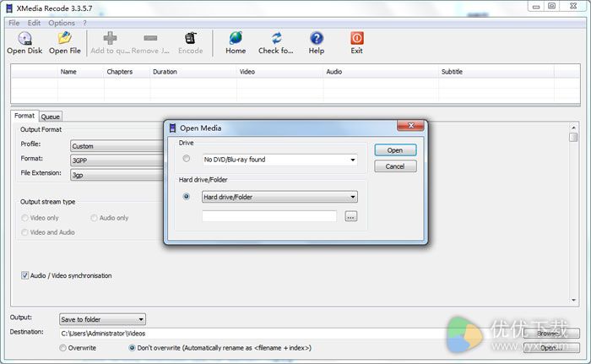591x364 pixels.
Task: Click the red Exit icon
Action: (x=357, y=38)
